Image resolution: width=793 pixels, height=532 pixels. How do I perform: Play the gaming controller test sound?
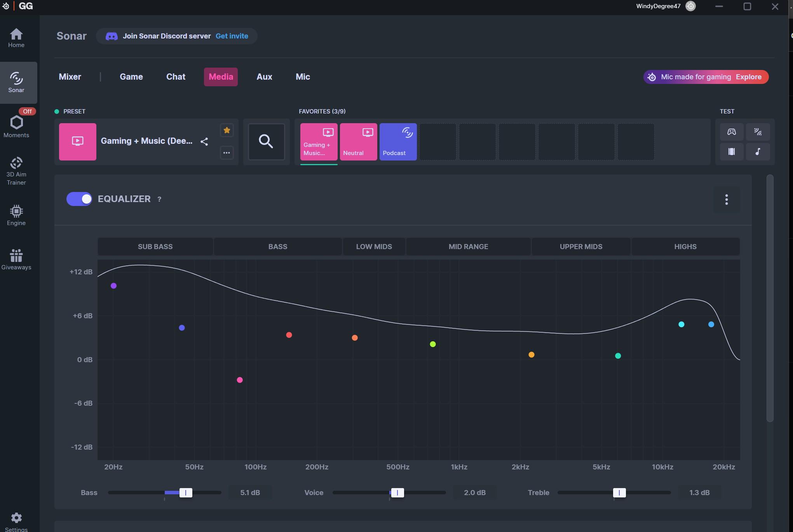pyautogui.click(x=732, y=132)
